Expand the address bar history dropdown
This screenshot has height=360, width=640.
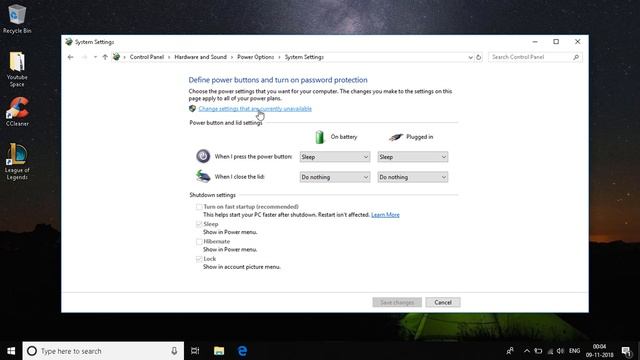[x=470, y=58]
